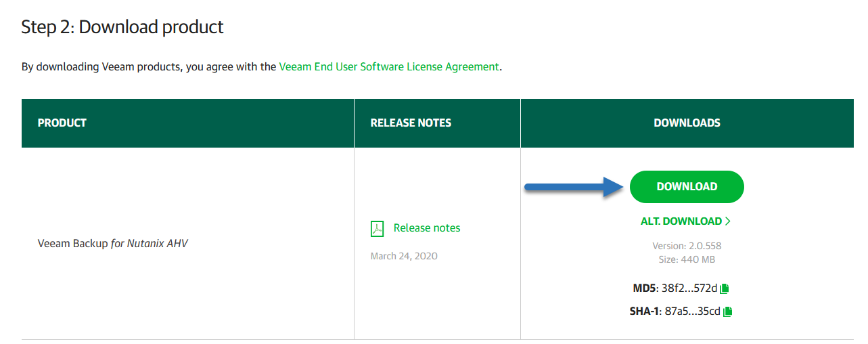Copy the SHA-1 checksum with its copy icon
This screenshot has width=868, height=344.
[x=728, y=311]
